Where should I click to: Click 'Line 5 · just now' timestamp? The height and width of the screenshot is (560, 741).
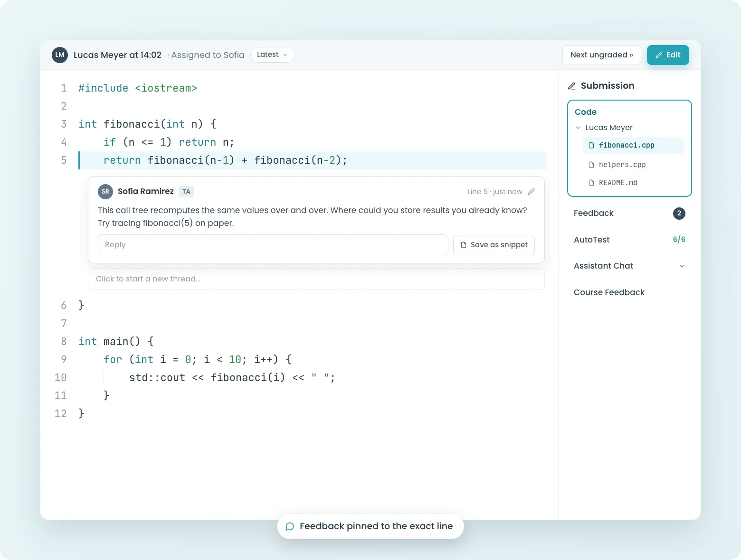click(x=494, y=192)
